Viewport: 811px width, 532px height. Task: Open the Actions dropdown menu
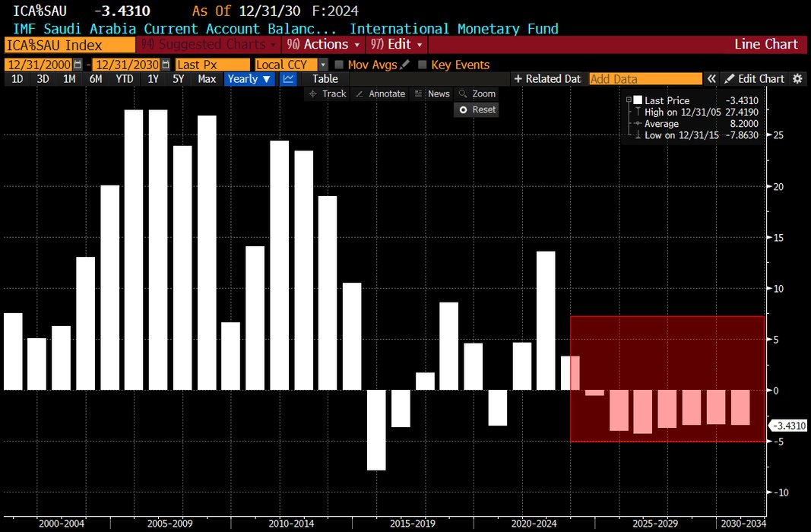pos(325,45)
